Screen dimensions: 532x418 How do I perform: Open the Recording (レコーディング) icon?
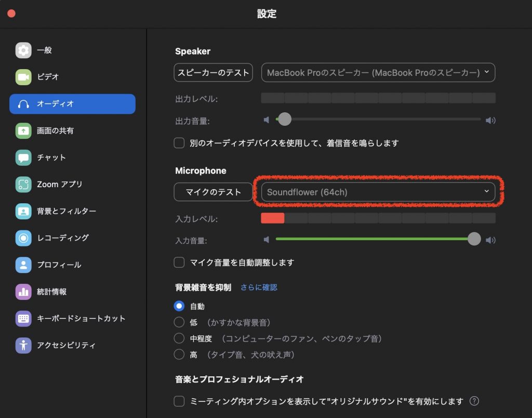point(23,238)
